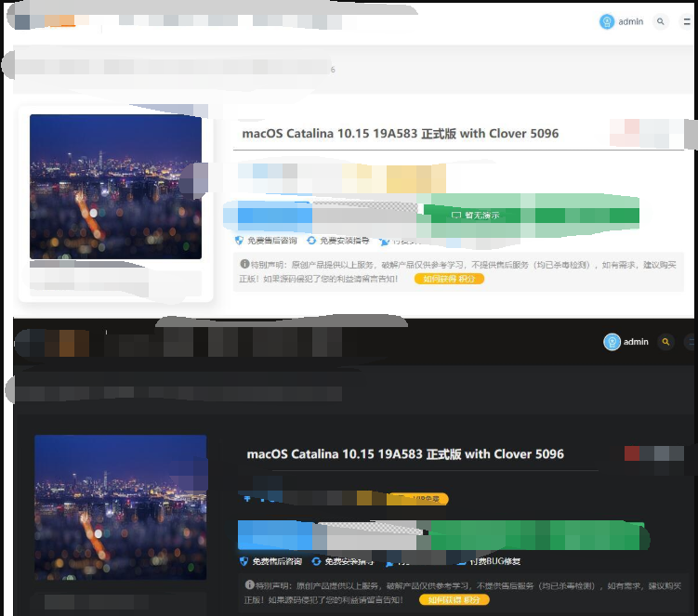The height and width of the screenshot is (616, 698).
Task: Click the green 暂无演示 button
Action: pyautogui.click(x=476, y=215)
